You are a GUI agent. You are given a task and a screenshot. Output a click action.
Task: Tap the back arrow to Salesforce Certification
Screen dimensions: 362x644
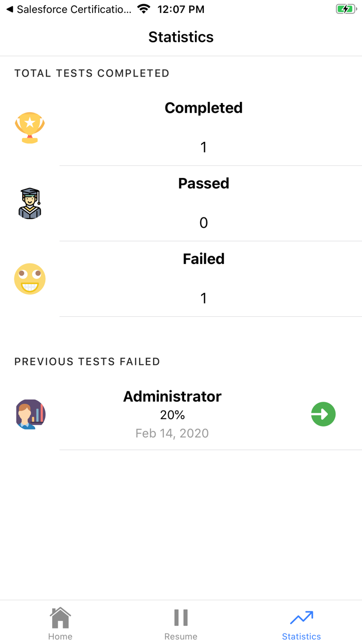(9, 9)
